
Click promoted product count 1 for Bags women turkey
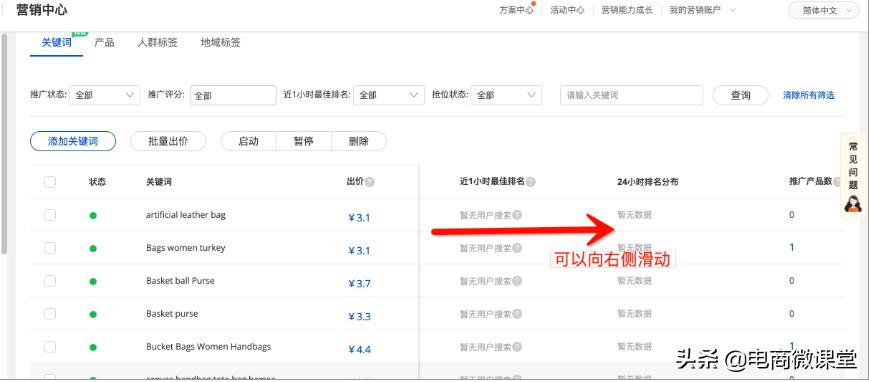(x=791, y=247)
